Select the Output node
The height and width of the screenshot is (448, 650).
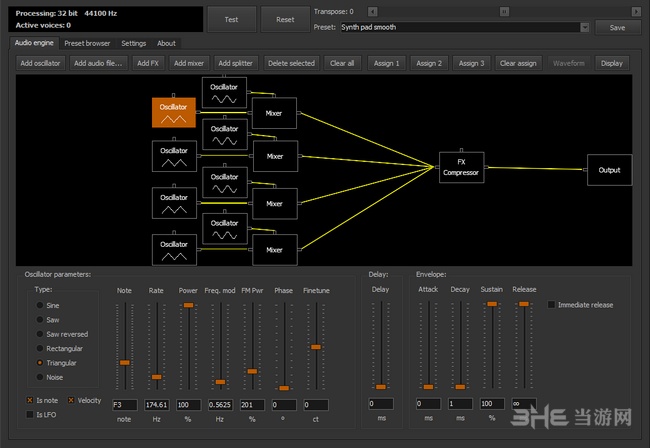tap(609, 170)
